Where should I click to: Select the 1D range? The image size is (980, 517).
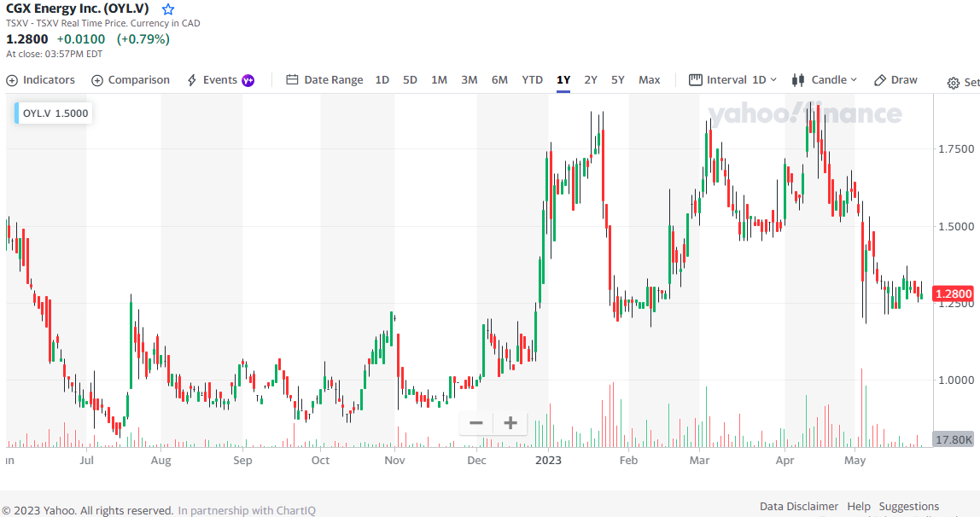click(382, 80)
